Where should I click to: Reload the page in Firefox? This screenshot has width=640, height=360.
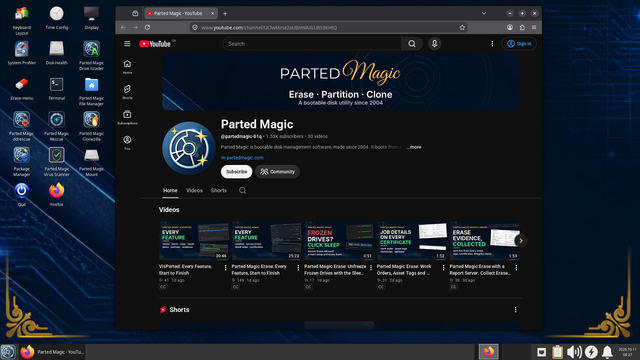click(147, 27)
